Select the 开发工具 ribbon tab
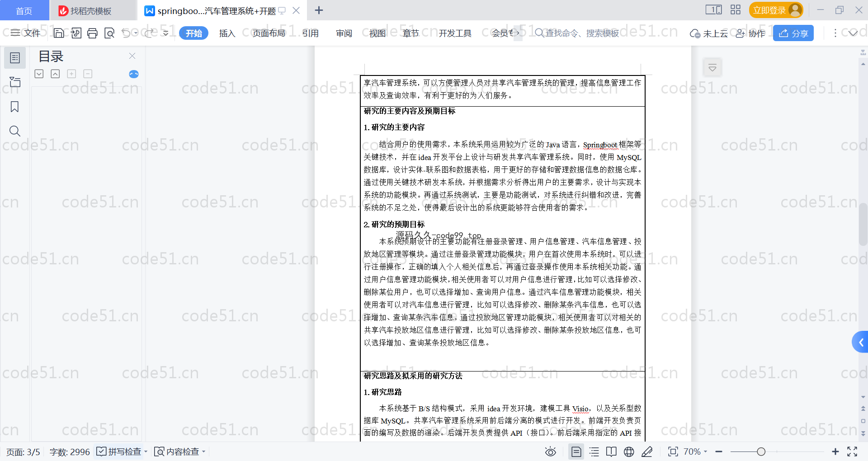Viewport: 868px width, 461px height. coord(455,33)
